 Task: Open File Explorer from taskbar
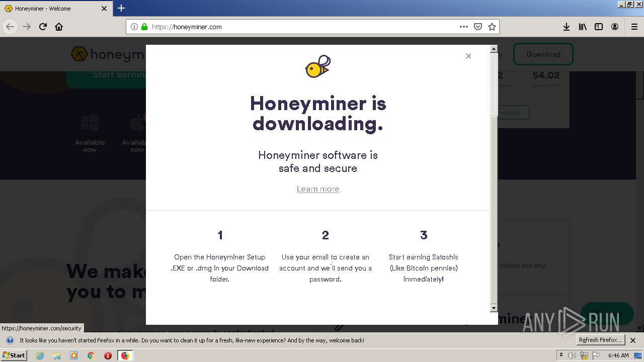pos(57,355)
